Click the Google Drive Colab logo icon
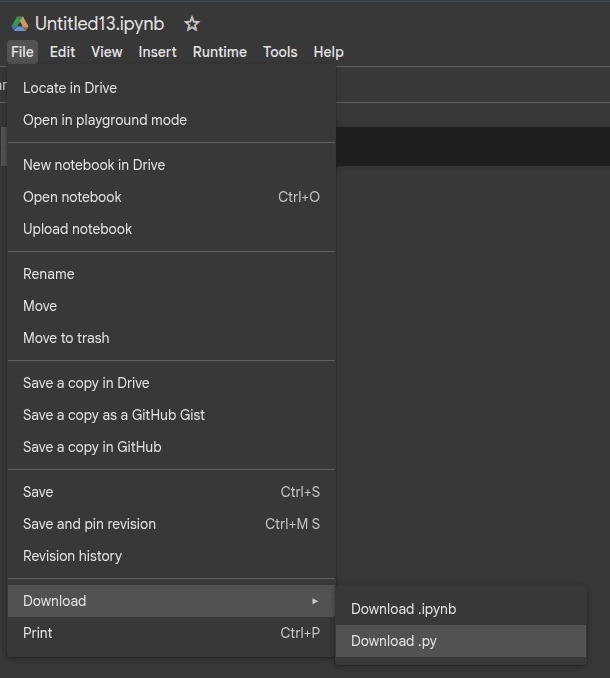The image size is (610, 678). [x=19, y=24]
